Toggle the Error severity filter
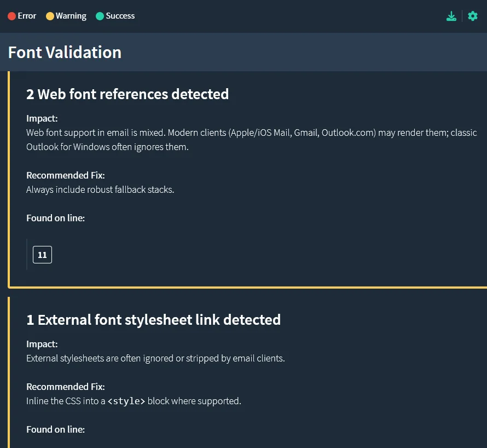Screen dimensions: 487x448 (22, 16)
